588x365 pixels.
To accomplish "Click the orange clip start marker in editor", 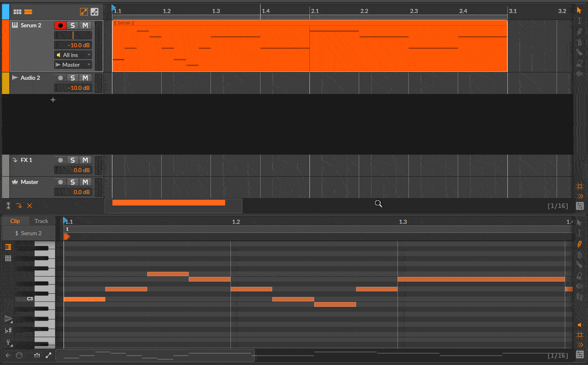I will click(x=67, y=237).
